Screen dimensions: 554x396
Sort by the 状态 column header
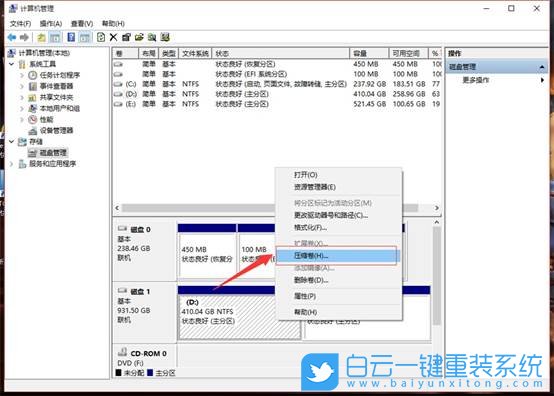[x=281, y=53]
